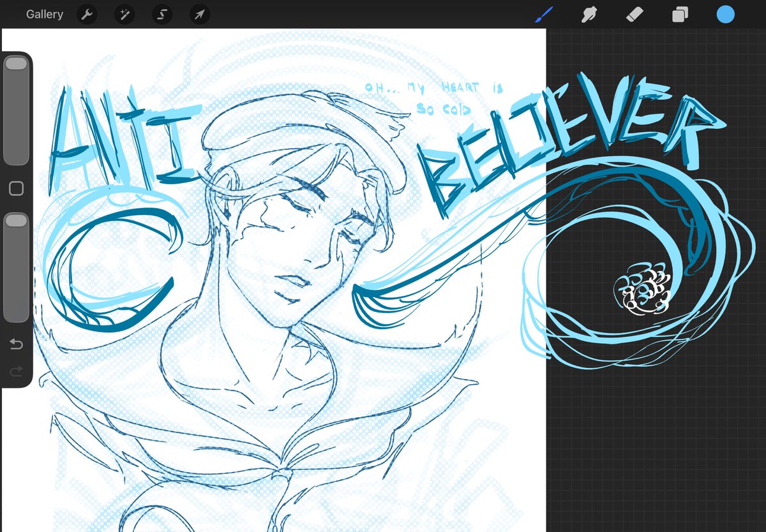766x532 pixels.
Task: Adjust the brush size slider
Action: click(16, 111)
